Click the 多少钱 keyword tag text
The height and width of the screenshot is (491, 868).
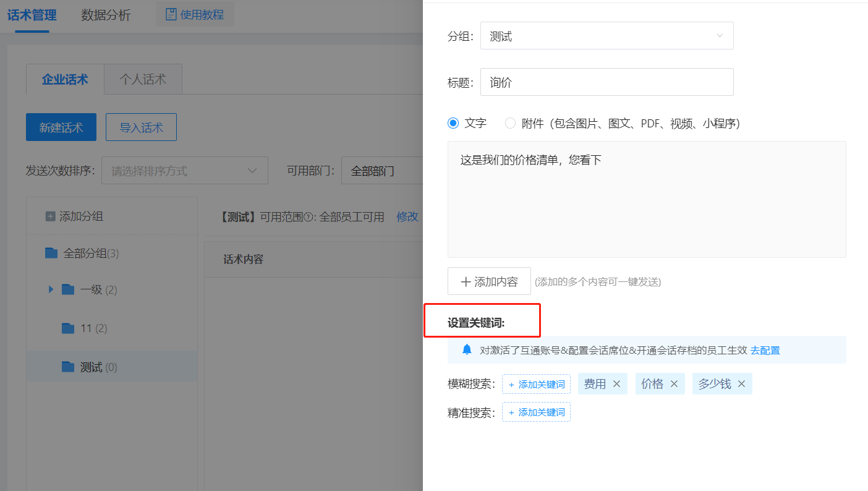(715, 384)
